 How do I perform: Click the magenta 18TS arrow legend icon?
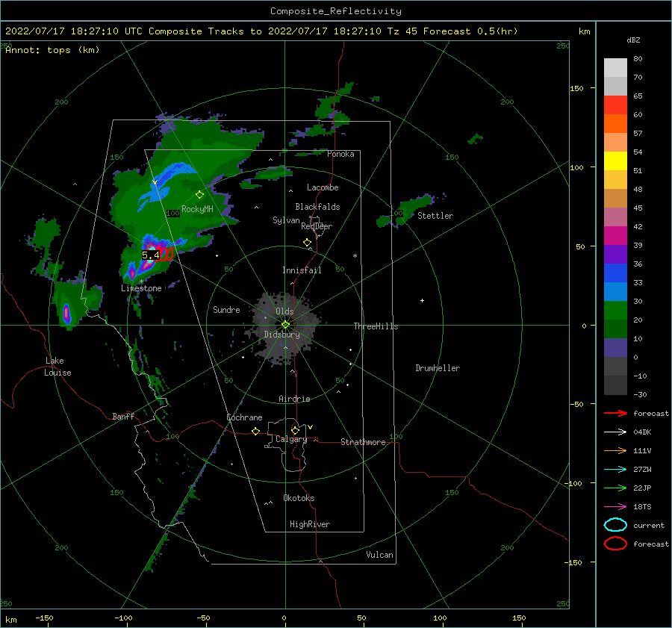(x=615, y=507)
